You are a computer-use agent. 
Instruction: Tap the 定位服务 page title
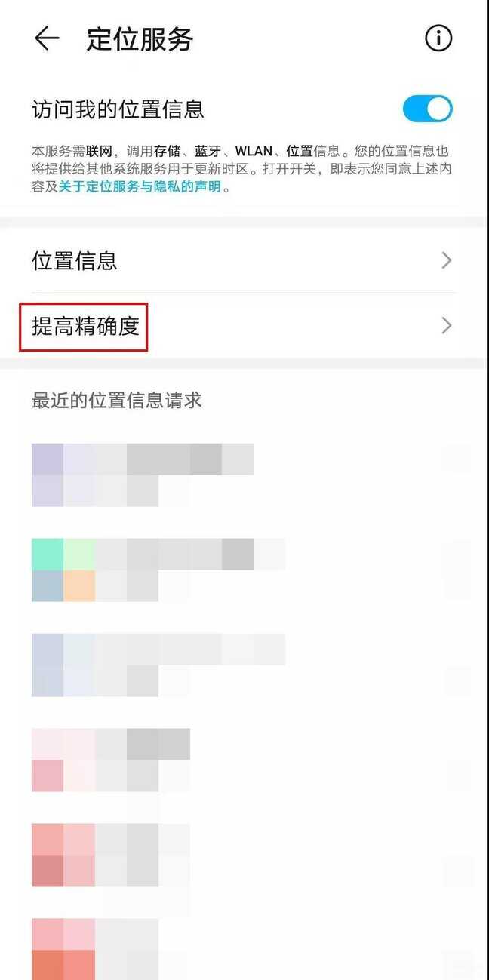coord(140,38)
